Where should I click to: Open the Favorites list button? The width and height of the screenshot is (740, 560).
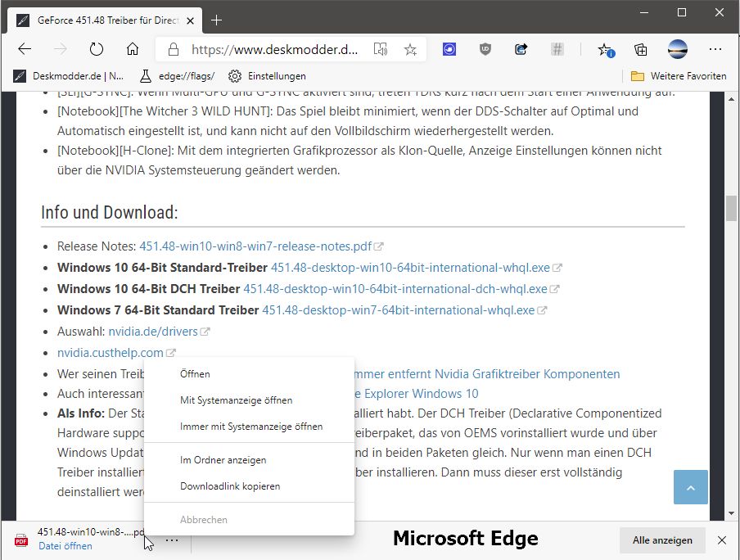[x=605, y=50]
